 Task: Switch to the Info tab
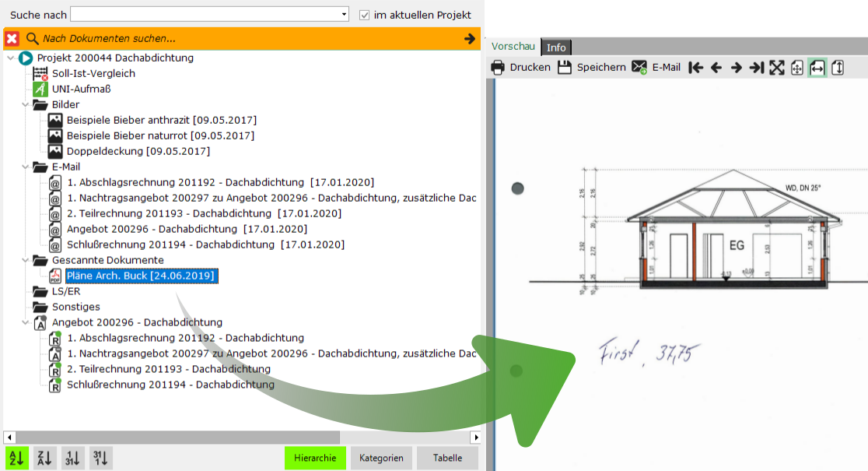[x=556, y=47]
